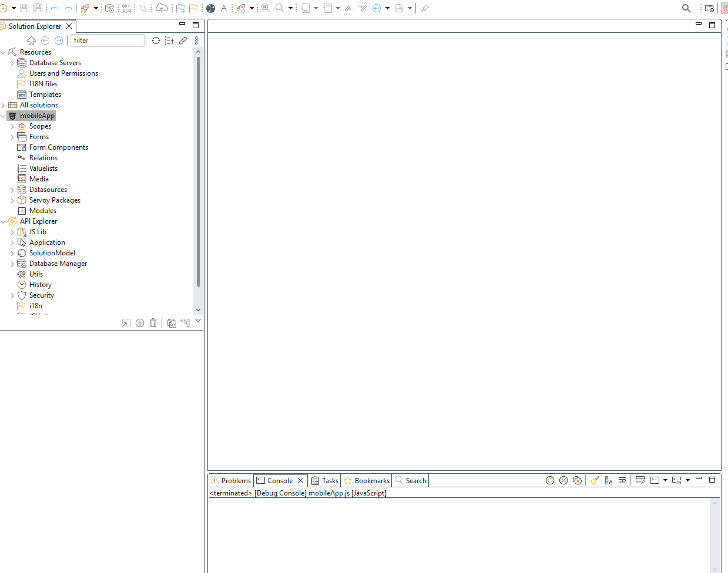Collapse the API Explorer section
The image size is (728, 573).
coord(4,221)
